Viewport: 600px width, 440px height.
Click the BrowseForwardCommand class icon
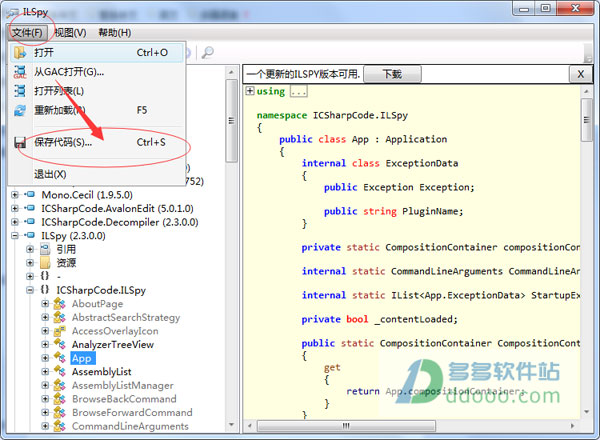coord(59,412)
